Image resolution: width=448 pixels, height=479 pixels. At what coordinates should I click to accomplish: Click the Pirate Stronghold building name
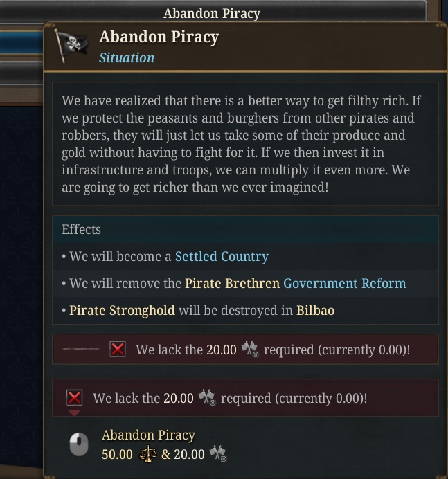tap(122, 310)
